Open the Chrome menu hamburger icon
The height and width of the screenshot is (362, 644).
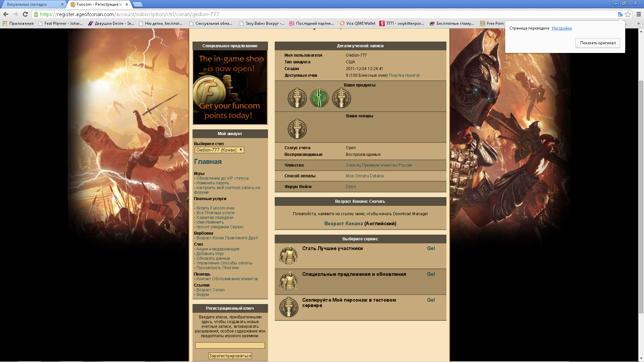[639, 14]
